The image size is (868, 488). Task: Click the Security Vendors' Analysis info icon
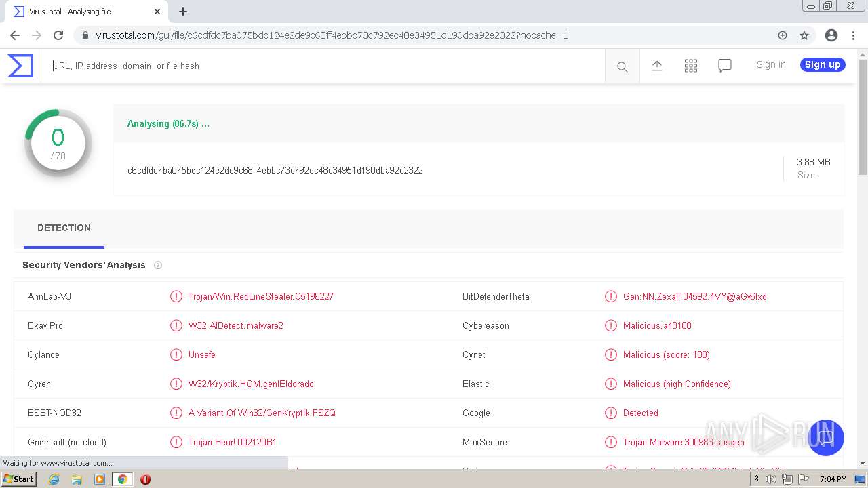[x=158, y=265]
